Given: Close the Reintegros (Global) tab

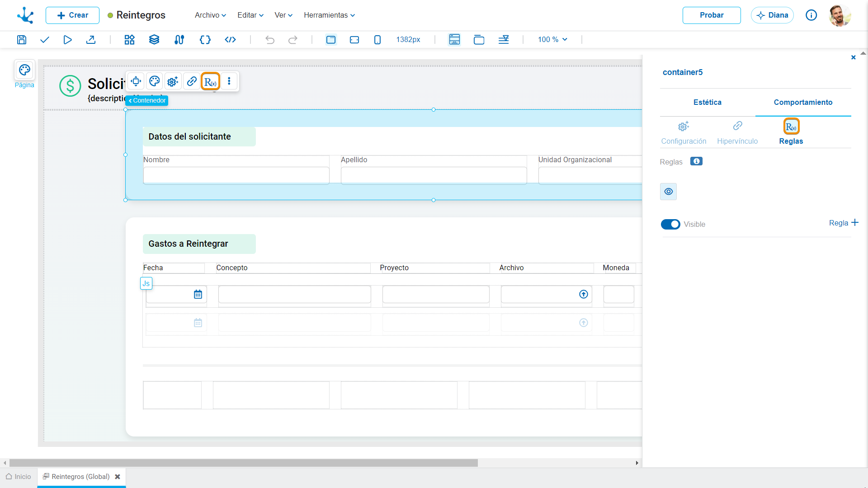Looking at the screenshot, I should point(118,477).
